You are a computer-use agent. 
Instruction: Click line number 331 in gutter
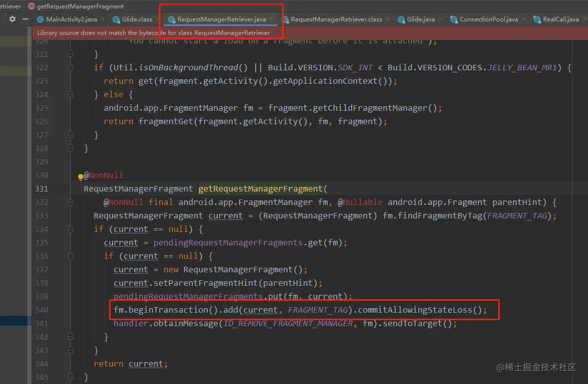(x=42, y=189)
